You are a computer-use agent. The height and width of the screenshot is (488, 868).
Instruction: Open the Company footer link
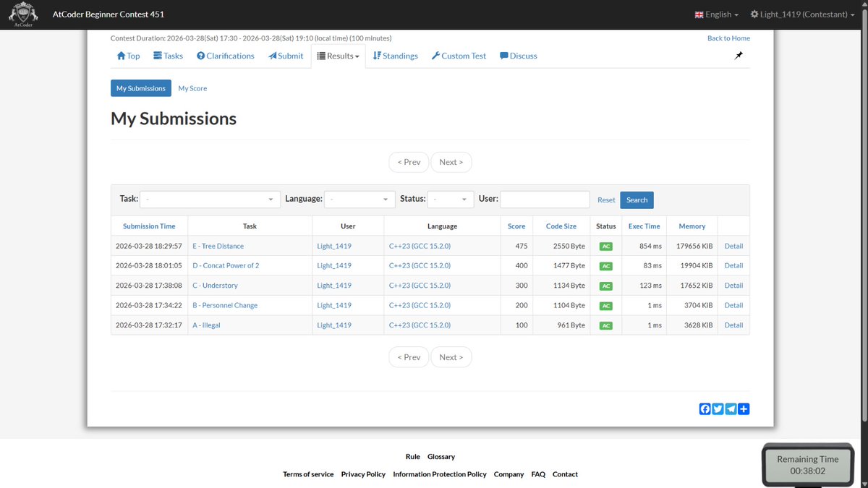(x=509, y=474)
